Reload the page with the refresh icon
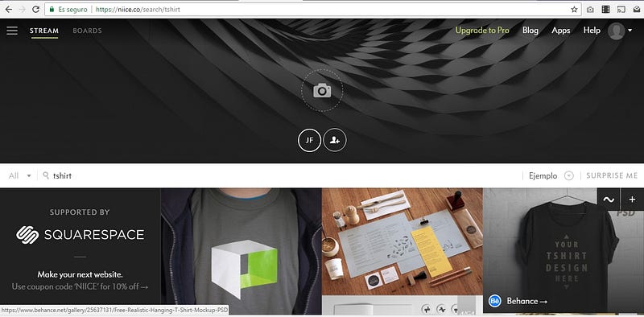644x317 pixels. pyautogui.click(x=35, y=9)
